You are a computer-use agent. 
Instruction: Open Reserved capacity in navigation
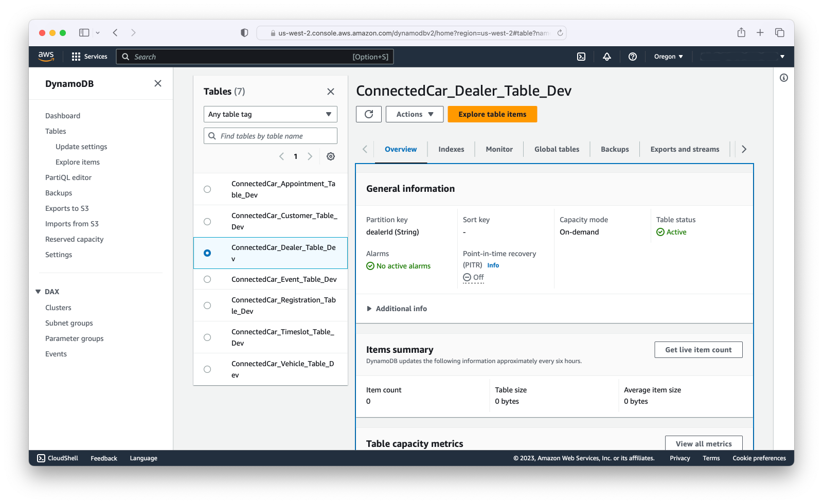coord(74,239)
